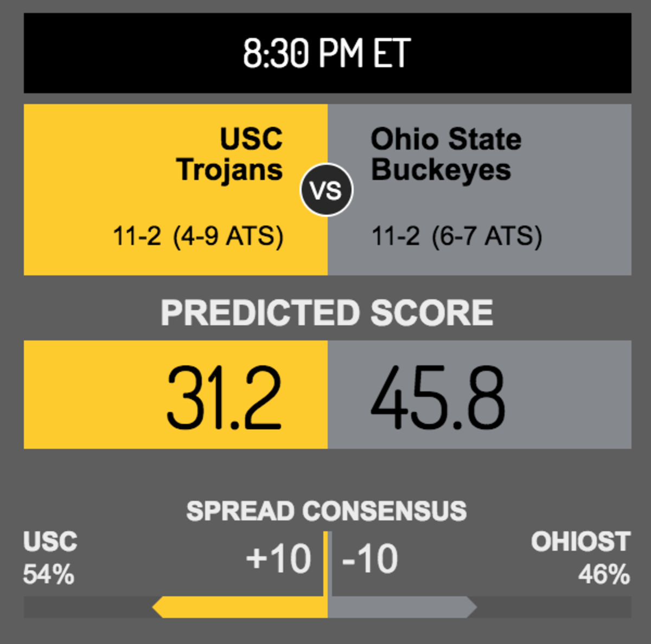Select the SPREAD CONSENSUS heading

click(327, 511)
